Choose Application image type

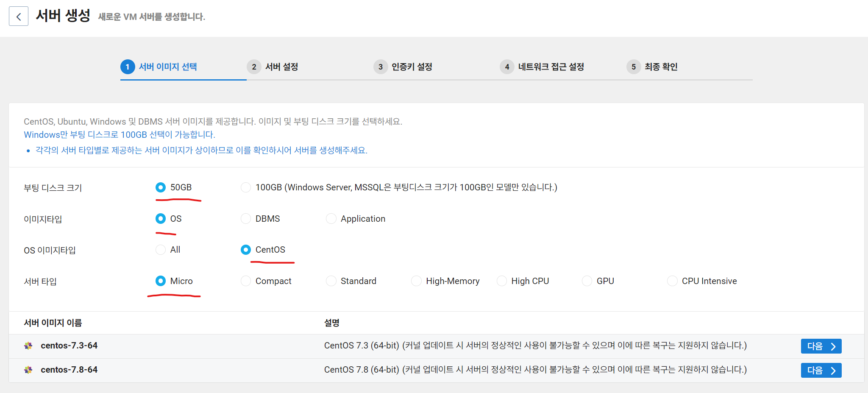[x=331, y=219]
